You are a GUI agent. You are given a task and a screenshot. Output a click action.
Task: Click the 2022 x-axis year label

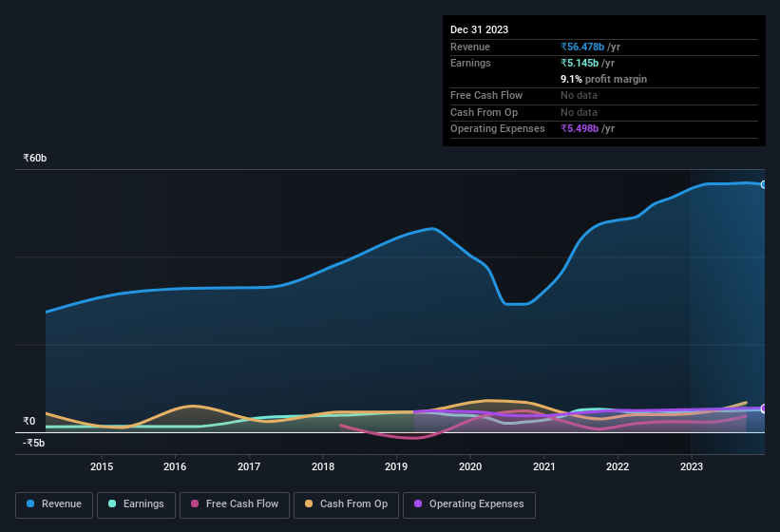pyautogui.click(x=618, y=466)
